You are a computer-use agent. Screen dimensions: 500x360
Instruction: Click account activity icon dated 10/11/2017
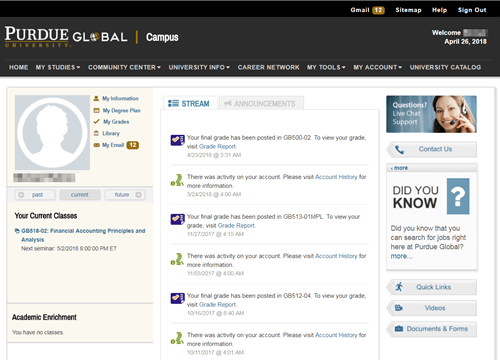coord(177,338)
